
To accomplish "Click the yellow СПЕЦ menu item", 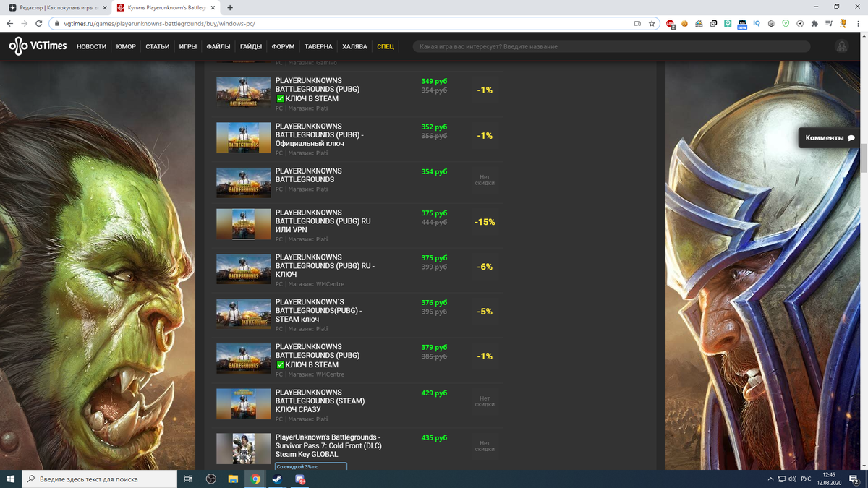I will coord(386,46).
